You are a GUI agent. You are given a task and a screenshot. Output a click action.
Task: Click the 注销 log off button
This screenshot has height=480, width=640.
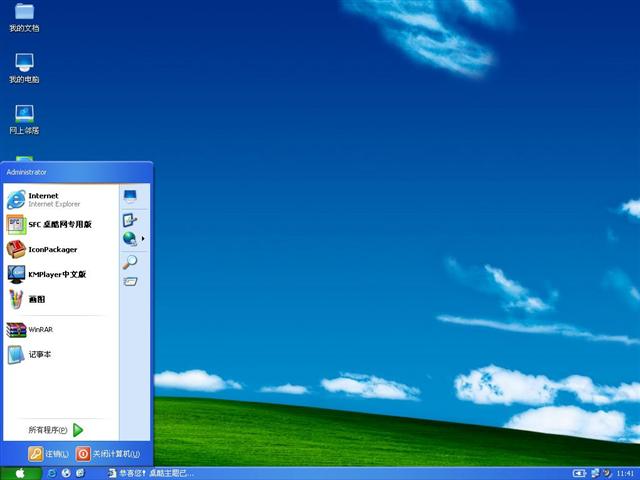tap(48, 453)
